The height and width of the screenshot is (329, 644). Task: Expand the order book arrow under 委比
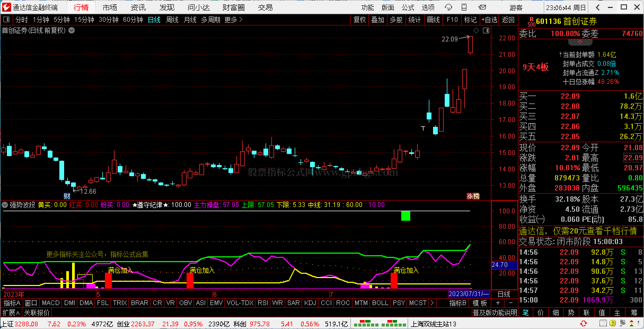tap(580, 42)
